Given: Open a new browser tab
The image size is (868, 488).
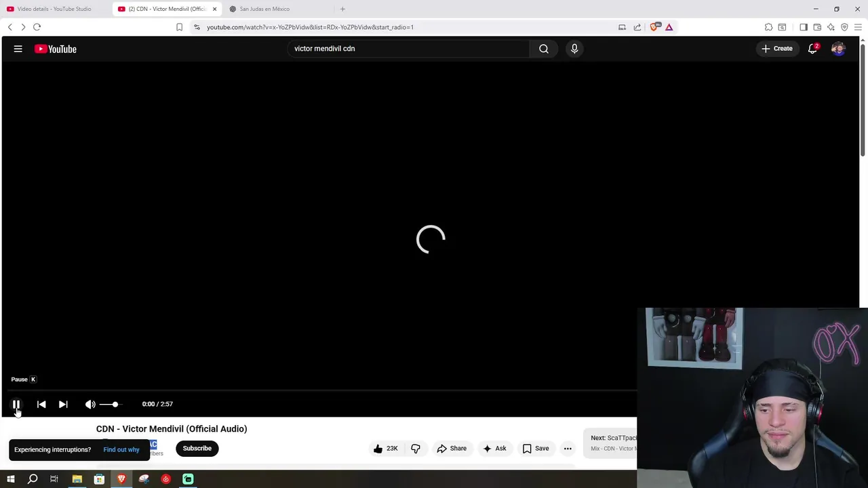Looking at the screenshot, I should (x=342, y=9).
